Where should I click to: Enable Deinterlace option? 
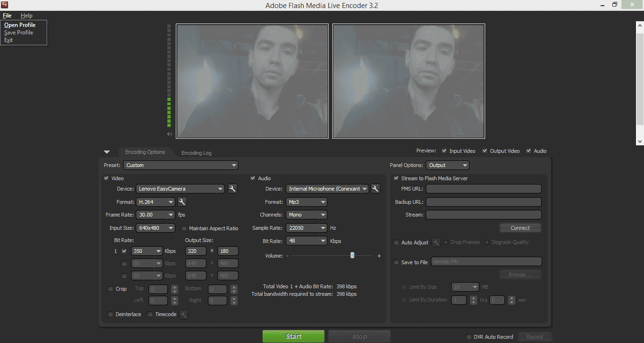point(110,314)
